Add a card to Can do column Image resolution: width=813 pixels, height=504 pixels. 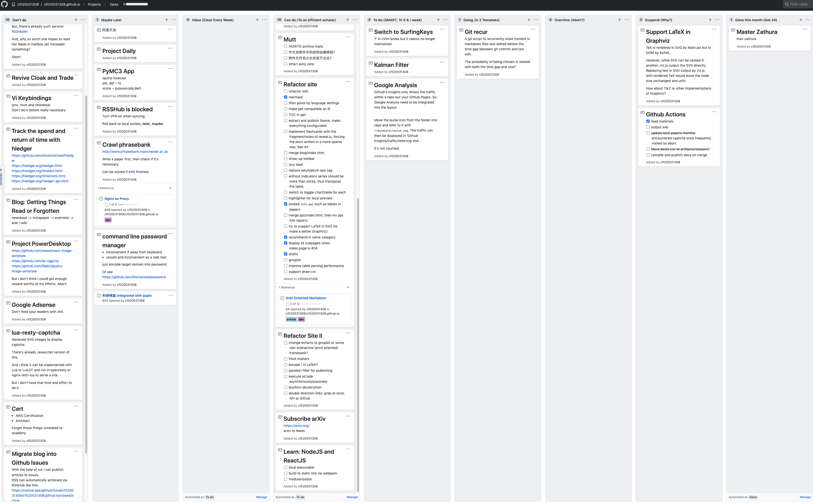[348, 20]
